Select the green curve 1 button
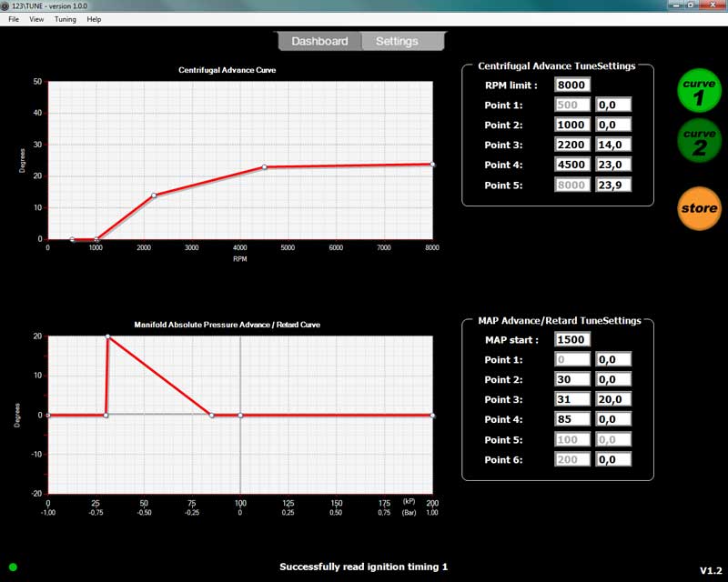728x582 pixels. click(x=699, y=91)
